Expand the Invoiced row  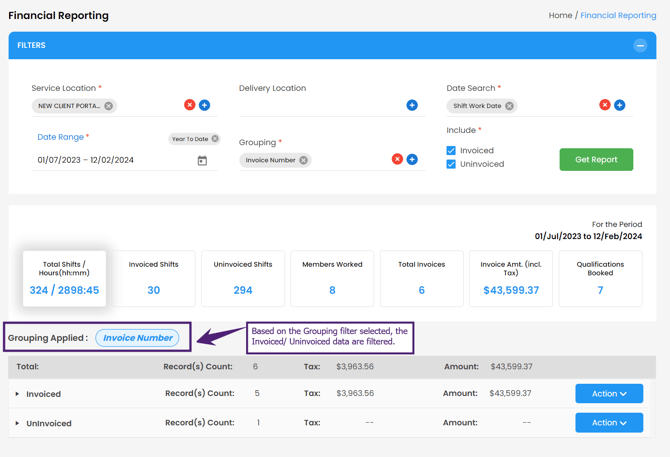tap(17, 394)
